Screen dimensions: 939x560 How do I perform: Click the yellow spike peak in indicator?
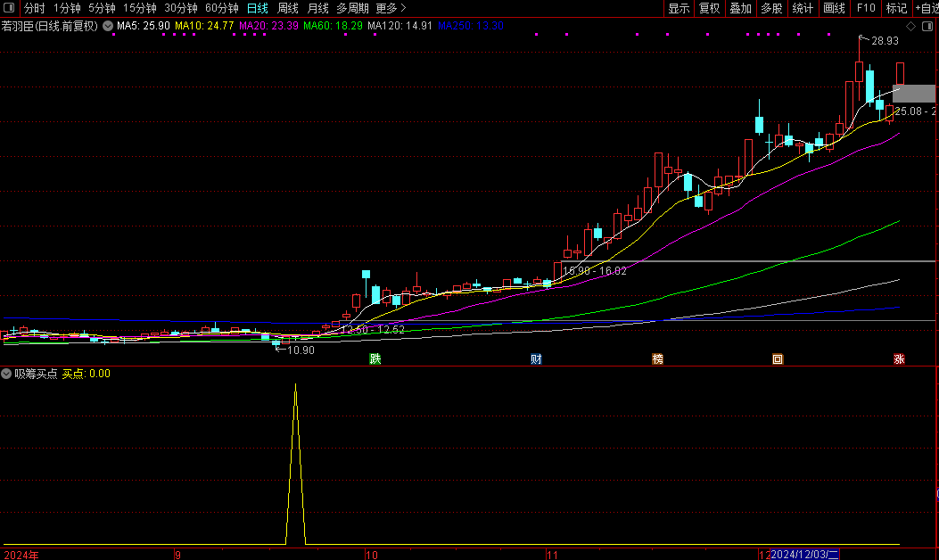296,386
